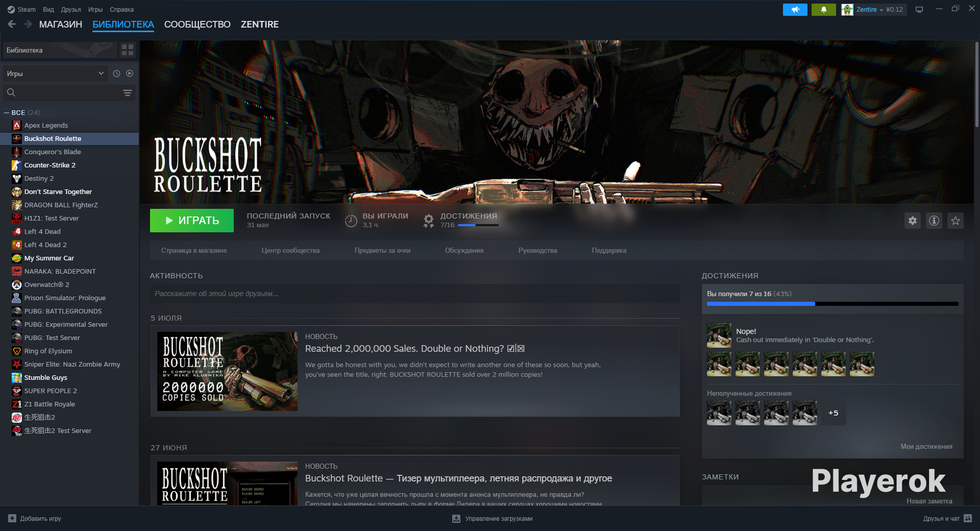This screenshot has width=980, height=531.
Task: Open news headline Reached 2,000,000 Sales
Action: tap(415, 349)
